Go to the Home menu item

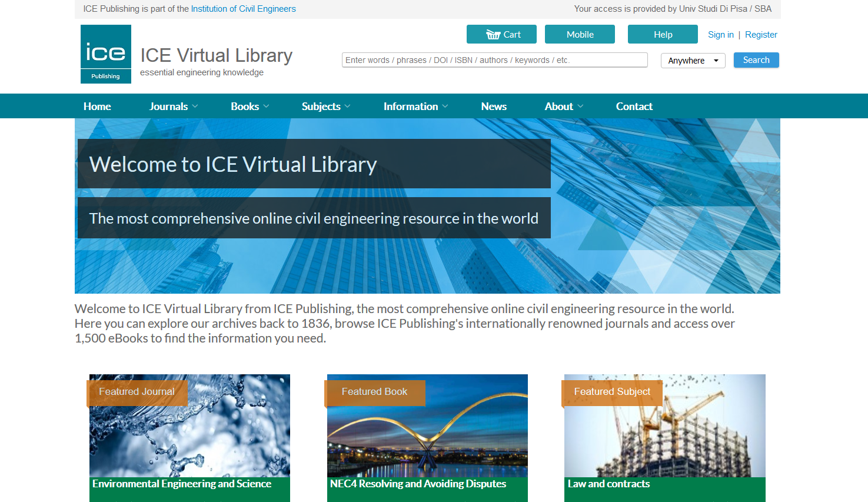click(x=97, y=107)
